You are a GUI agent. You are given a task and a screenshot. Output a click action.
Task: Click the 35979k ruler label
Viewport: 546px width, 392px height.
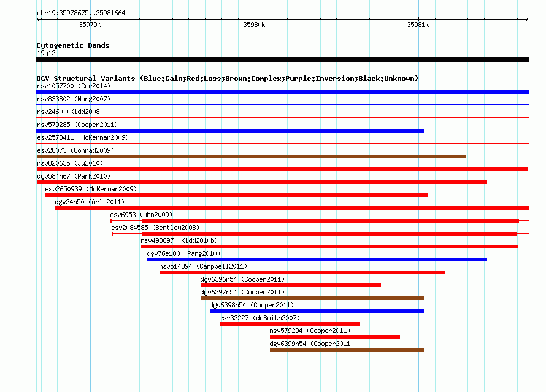[90, 25]
